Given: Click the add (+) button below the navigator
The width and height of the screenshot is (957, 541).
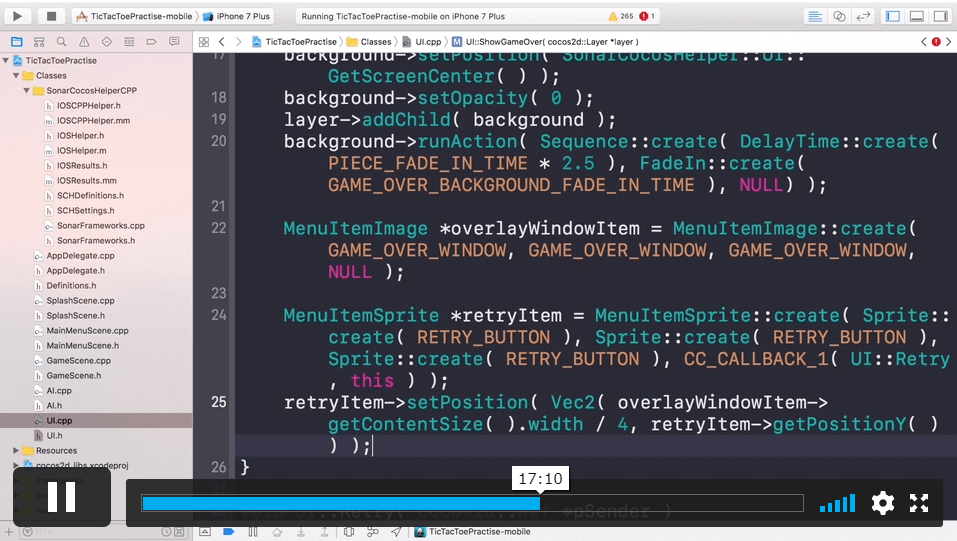Looking at the screenshot, I should pos(9,532).
